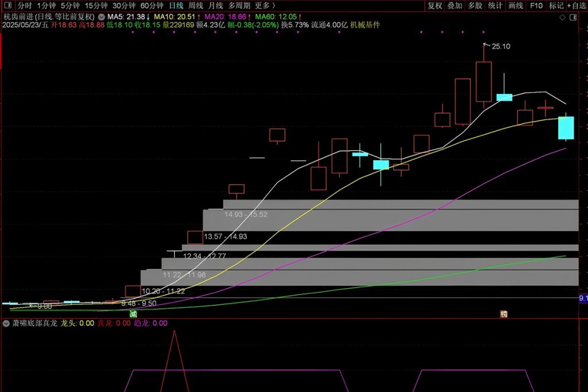
Task: Select the 60分钟 period tab
Action: pyautogui.click(x=152, y=6)
